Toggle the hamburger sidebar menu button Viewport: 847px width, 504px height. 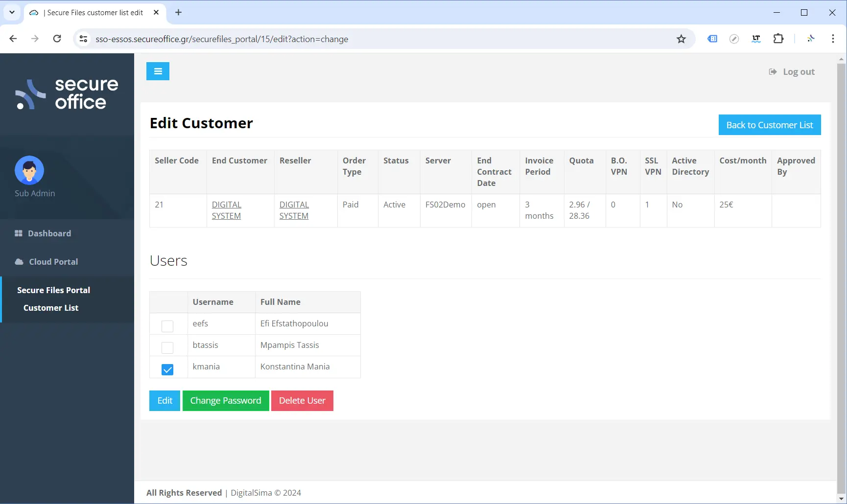(x=158, y=71)
